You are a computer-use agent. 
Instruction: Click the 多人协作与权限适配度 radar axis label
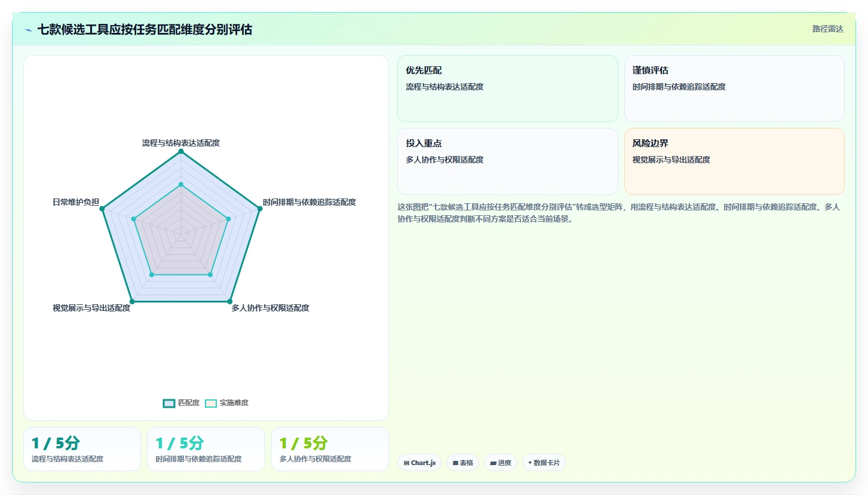(270, 308)
